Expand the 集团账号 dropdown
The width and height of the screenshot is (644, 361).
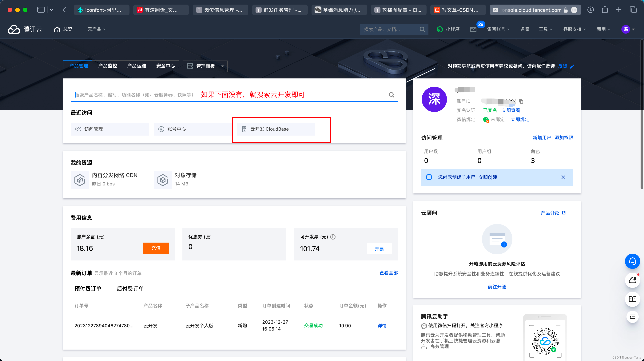point(498,29)
